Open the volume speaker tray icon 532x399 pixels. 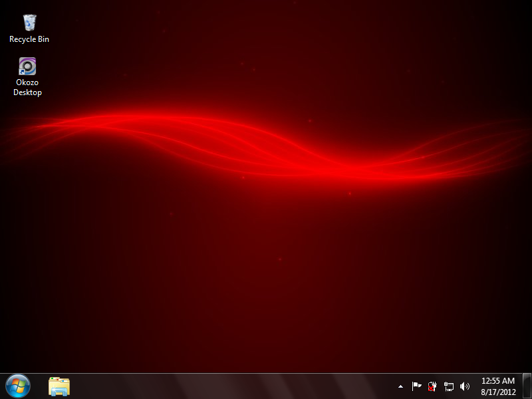(x=464, y=386)
